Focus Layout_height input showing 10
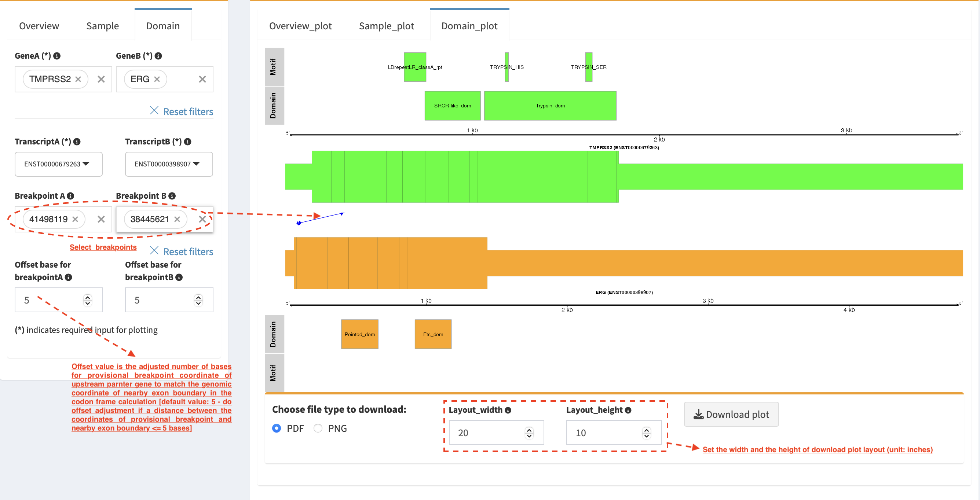 pos(614,433)
